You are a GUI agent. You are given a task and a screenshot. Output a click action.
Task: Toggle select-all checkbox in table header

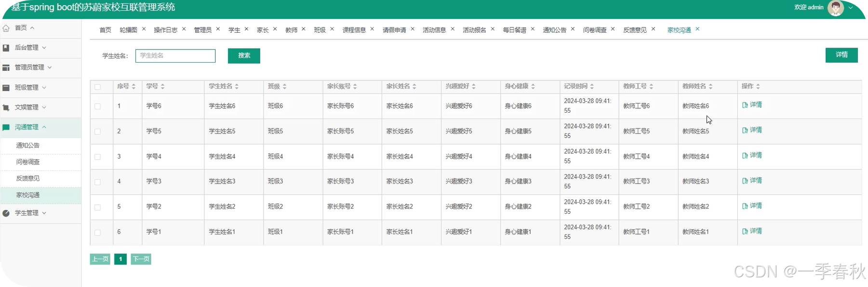[x=97, y=87]
